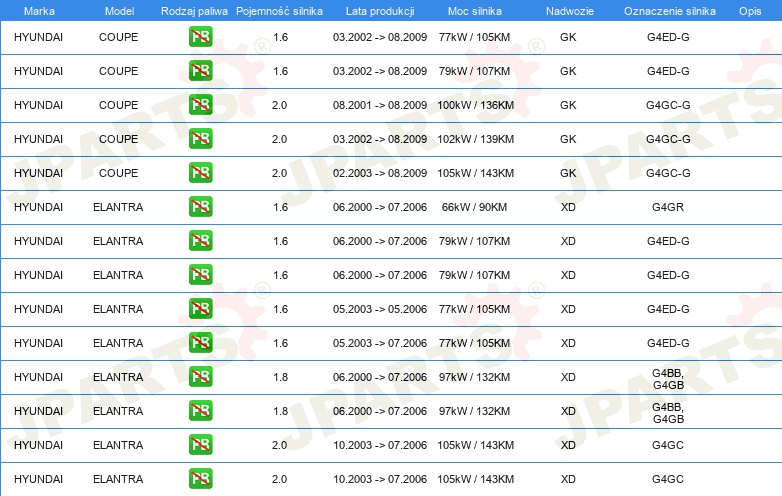Click 77kW / 105KM in the COUPE row
The image size is (782, 496).
point(474,37)
